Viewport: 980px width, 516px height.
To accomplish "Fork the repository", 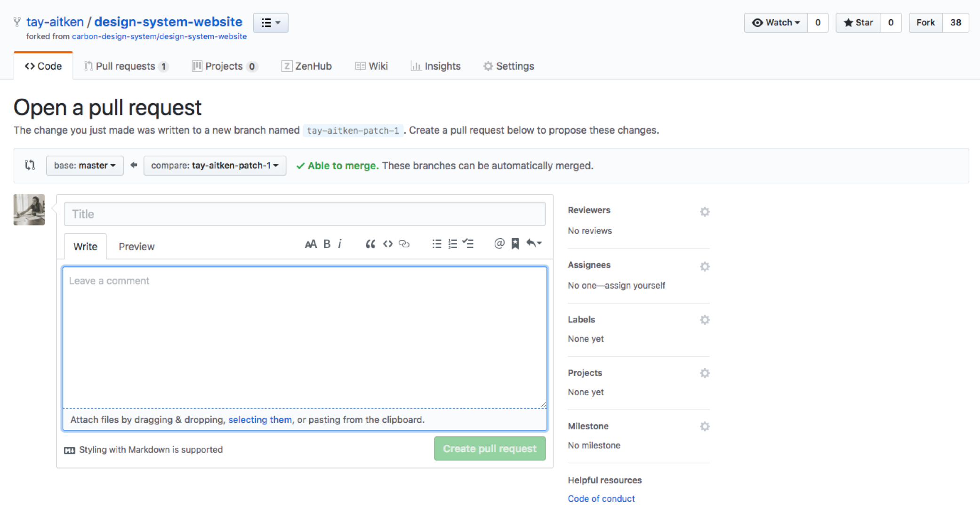I will click(925, 23).
